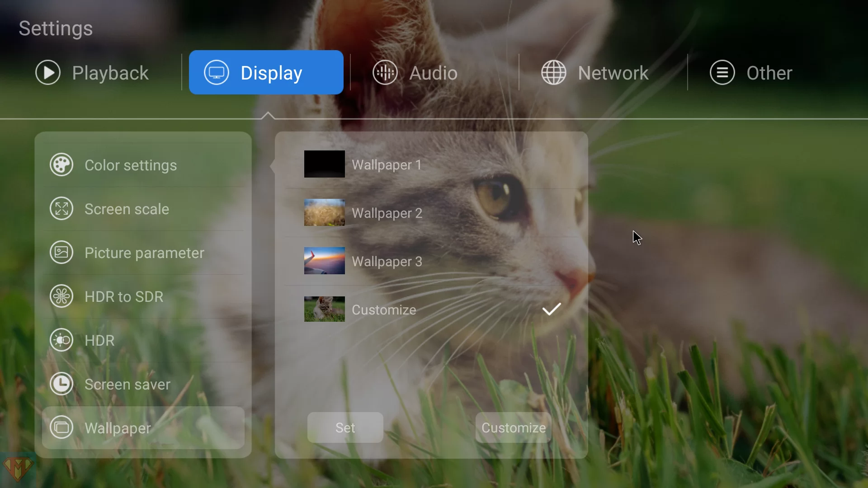Screen dimensions: 868x488
Task: Click the wheat field Wallpaper 2 thumbnail
Action: tap(324, 212)
